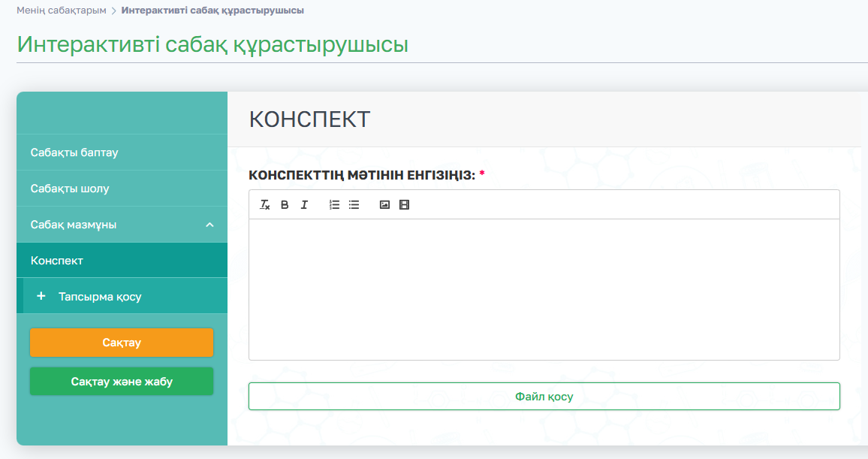This screenshot has height=459, width=868.
Task: Click the Тапсырма қосу text
Action: point(100,297)
